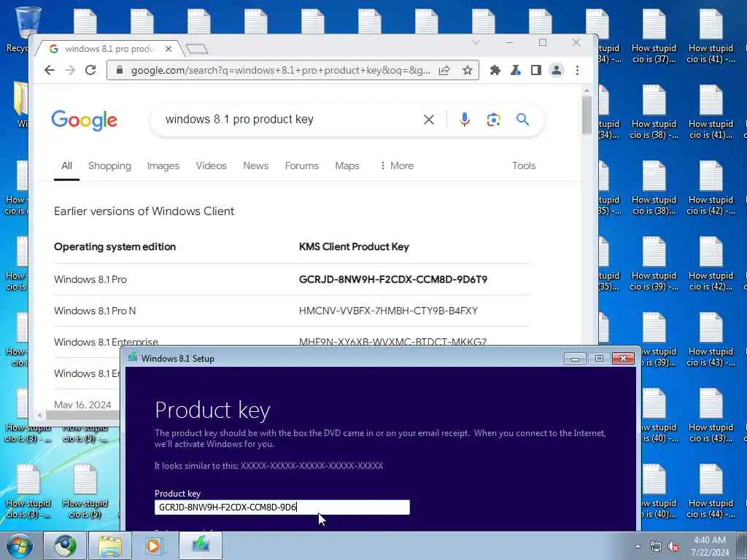Search by image with Google Lens

[x=494, y=120]
